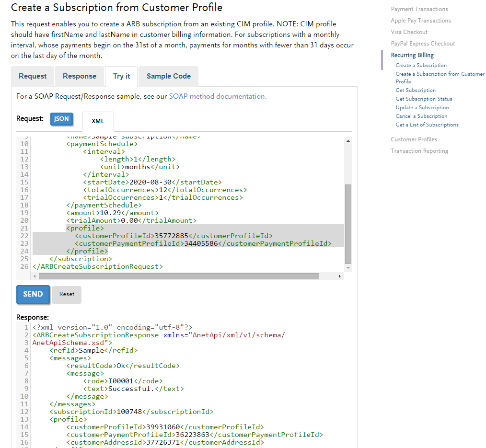The height and width of the screenshot is (448, 486).
Task: Click the request editor scroll up arrow
Action: coord(348,141)
